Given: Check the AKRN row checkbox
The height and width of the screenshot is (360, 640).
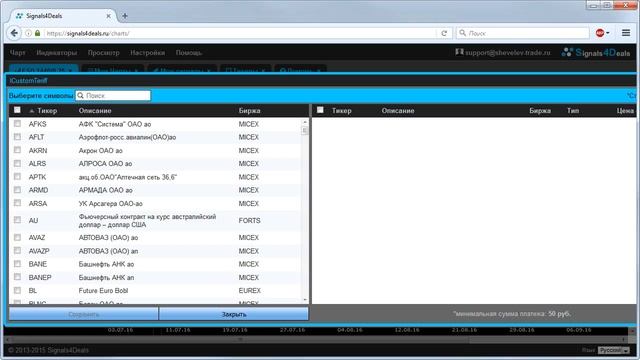Looking at the screenshot, I should [x=17, y=150].
